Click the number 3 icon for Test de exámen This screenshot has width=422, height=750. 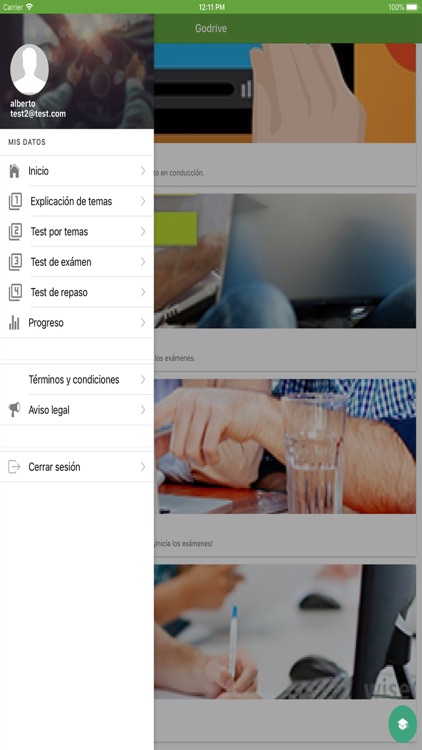(x=15, y=262)
